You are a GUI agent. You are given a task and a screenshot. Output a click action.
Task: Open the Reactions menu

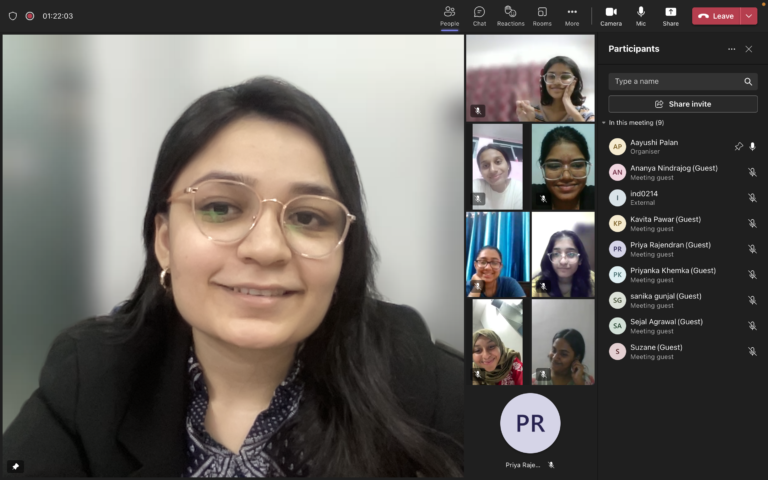point(510,15)
